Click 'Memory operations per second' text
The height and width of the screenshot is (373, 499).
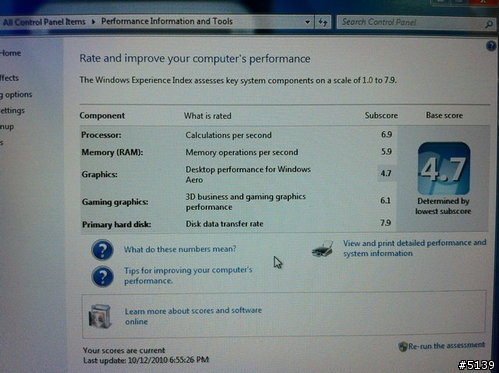(x=242, y=152)
